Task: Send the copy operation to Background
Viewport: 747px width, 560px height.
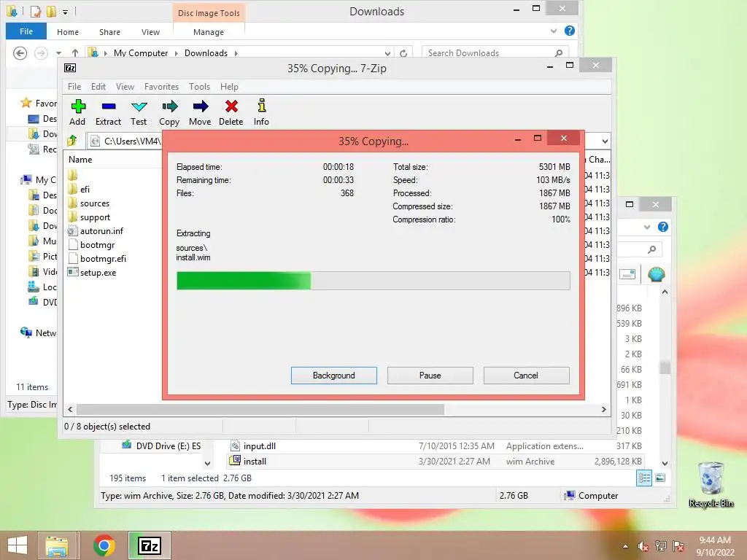Action: click(334, 376)
